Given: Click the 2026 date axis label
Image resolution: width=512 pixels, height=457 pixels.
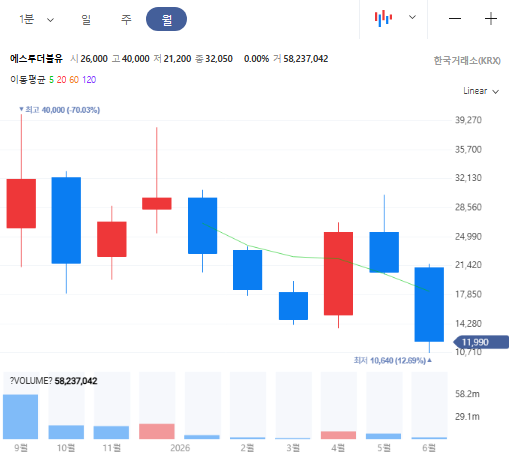Looking at the screenshot, I should click(180, 448).
